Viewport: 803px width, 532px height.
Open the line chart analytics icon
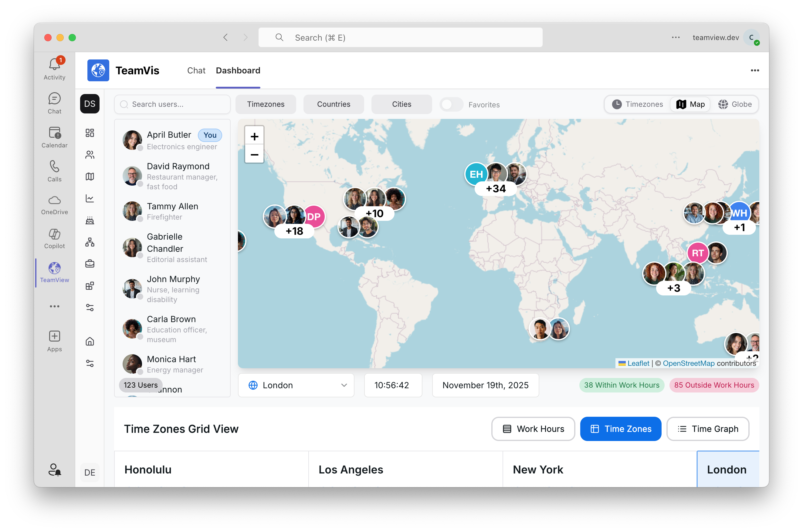90,198
